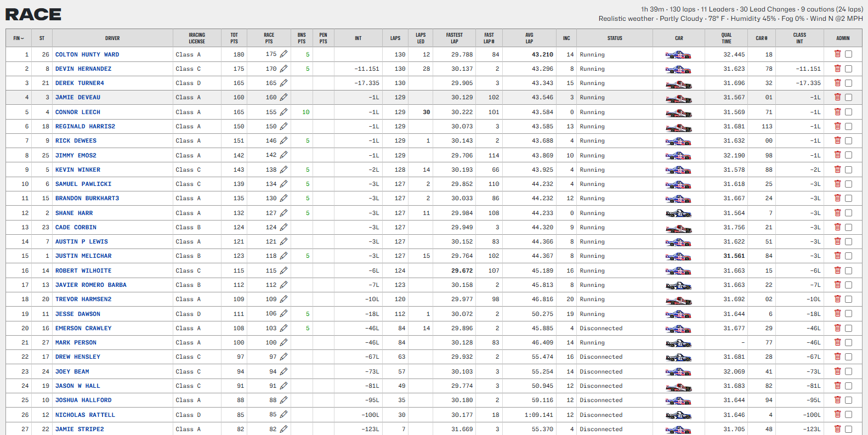Click the RACE section heading
Viewport: 868px width, 435px height.
point(33,14)
